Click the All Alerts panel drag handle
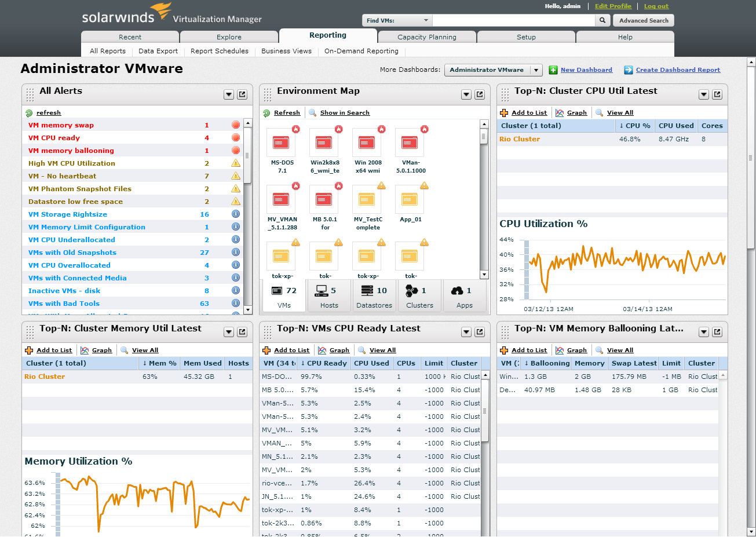 pyautogui.click(x=30, y=94)
